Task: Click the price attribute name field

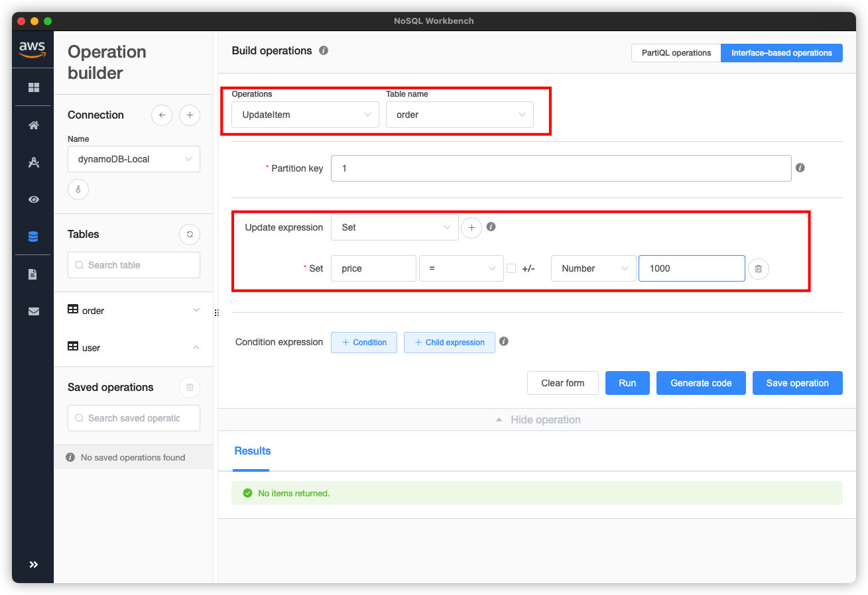Action: [373, 268]
